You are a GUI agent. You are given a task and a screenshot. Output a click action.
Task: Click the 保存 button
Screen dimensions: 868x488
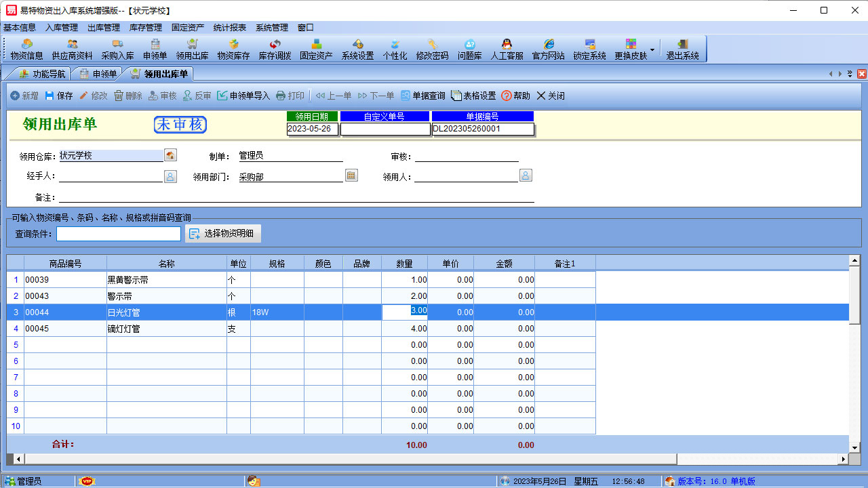tap(59, 96)
